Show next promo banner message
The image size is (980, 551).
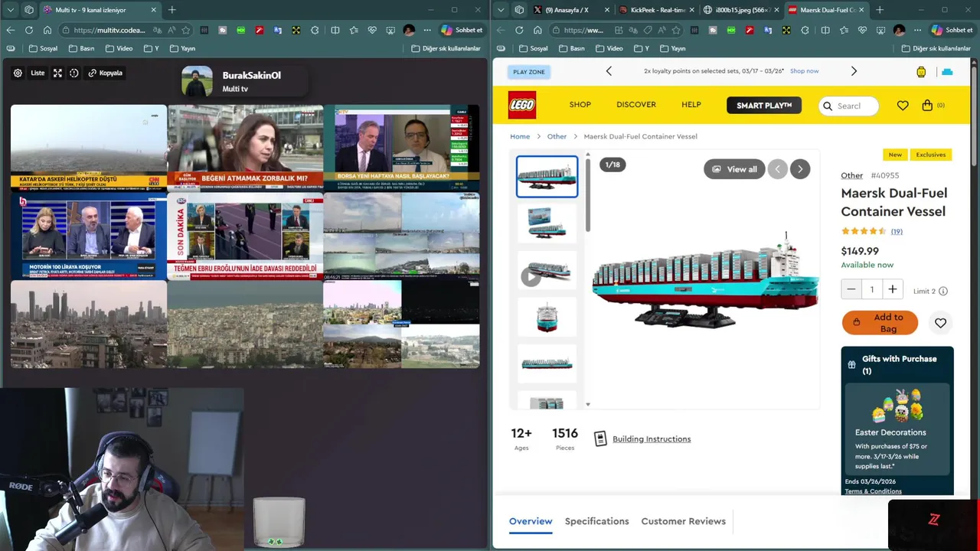854,71
